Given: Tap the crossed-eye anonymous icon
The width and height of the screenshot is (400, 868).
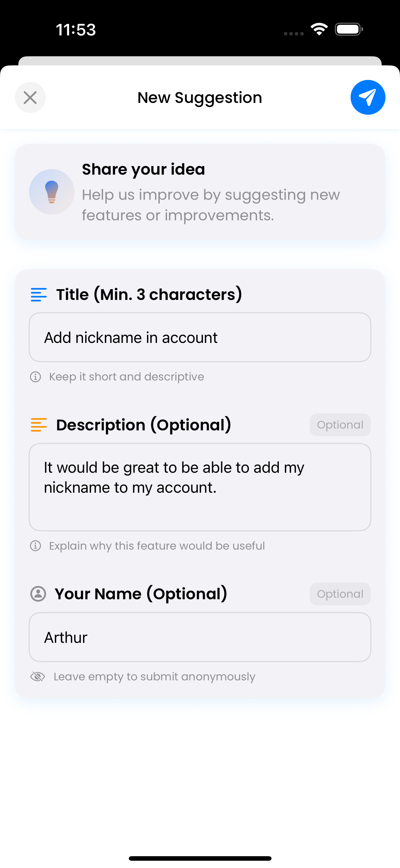Looking at the screenshot, I should click(38, 677).
